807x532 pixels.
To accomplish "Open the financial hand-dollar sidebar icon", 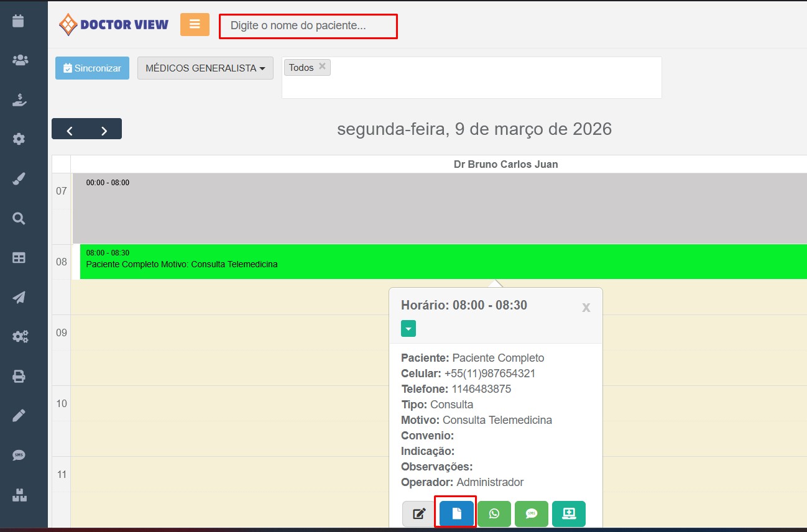I will pyautogui.click(x=19, y=100).
